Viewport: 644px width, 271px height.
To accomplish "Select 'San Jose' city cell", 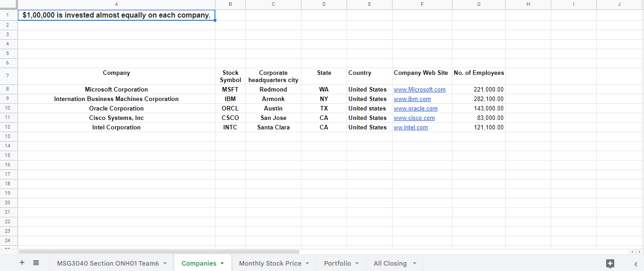I will point(273,118).
